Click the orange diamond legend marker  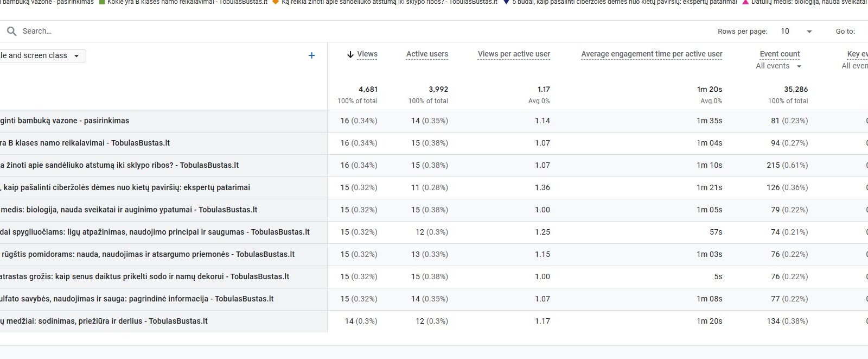click(x=276, y=2)
